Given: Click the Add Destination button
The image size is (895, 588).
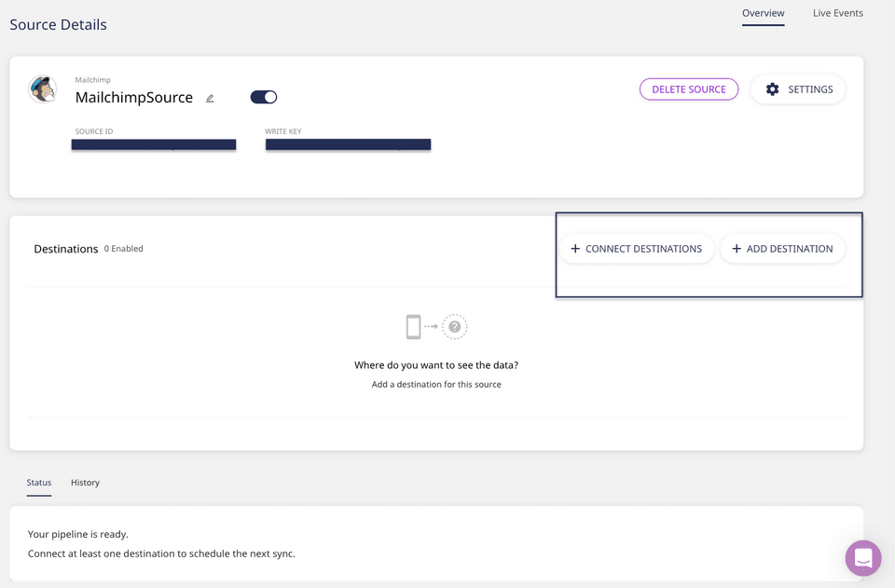Looking at the screenshot, I should [782, 249].
